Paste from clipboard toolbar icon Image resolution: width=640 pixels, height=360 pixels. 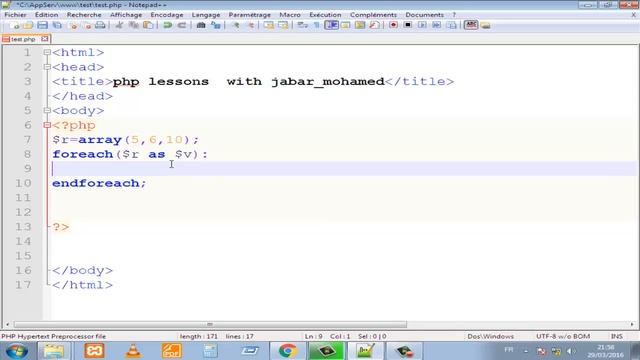148,25
